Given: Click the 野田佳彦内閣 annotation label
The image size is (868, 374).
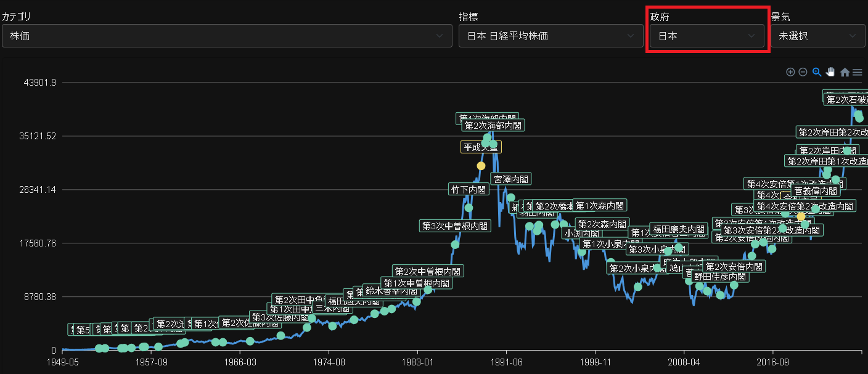Looking at the screenshot, I should pos(719,277).
